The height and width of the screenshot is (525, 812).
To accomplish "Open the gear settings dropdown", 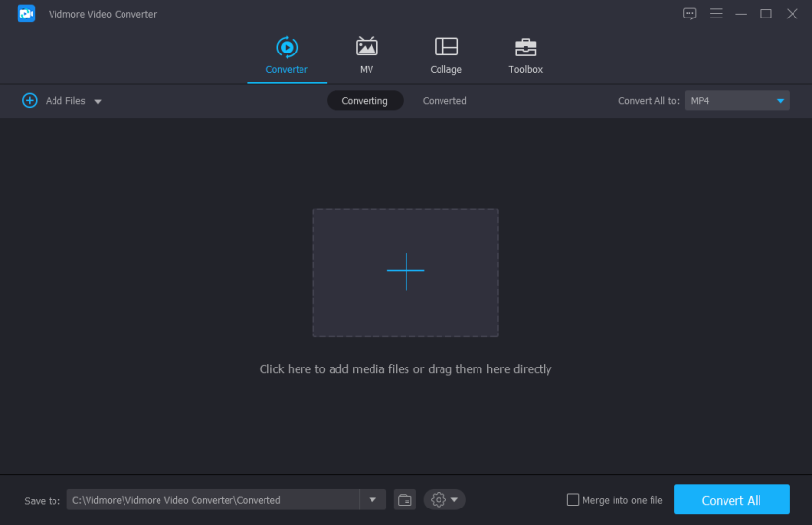I will click(444, 500).
